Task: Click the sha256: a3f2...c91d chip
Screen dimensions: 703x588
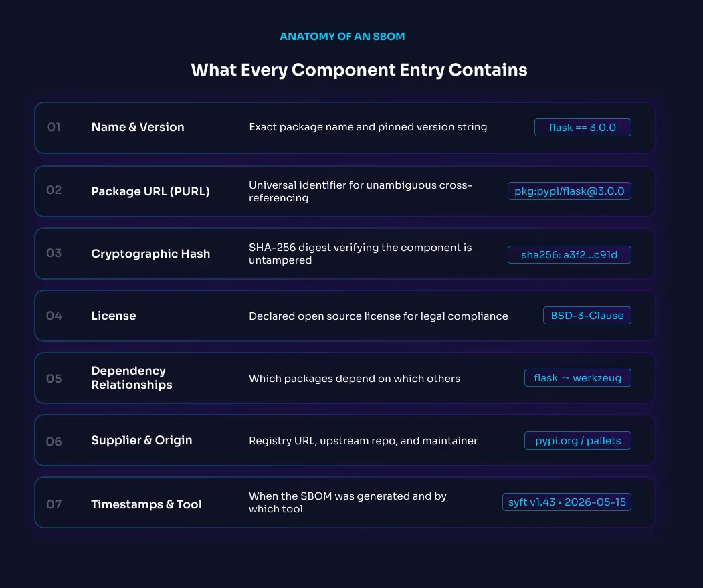Action: coord(569,254)
